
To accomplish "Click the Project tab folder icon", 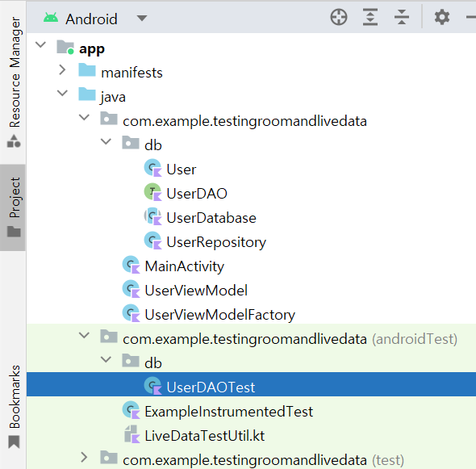I will click(x=14, y=232).
